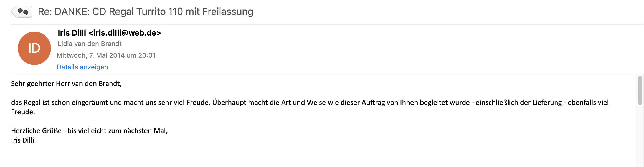Click the subject line Re: DANKE
Image resolution: width=644 pixels, height=167 pixels.
click(64, 12)
